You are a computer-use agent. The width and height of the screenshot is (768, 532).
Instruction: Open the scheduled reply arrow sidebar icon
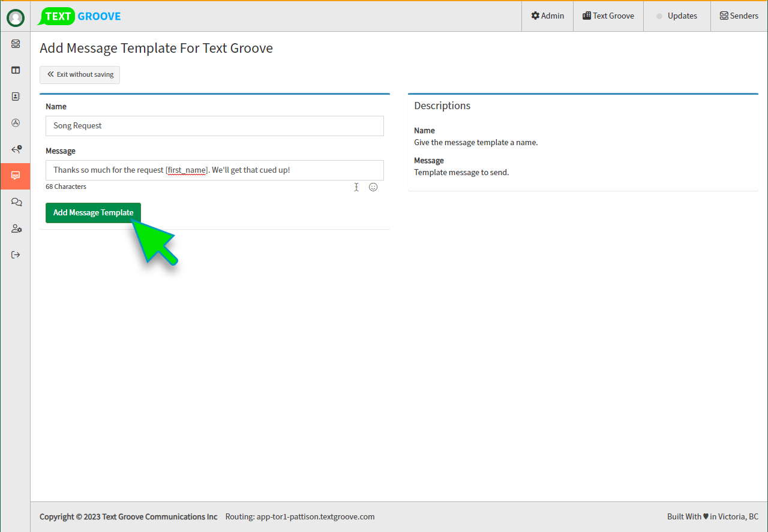[16, 149]
